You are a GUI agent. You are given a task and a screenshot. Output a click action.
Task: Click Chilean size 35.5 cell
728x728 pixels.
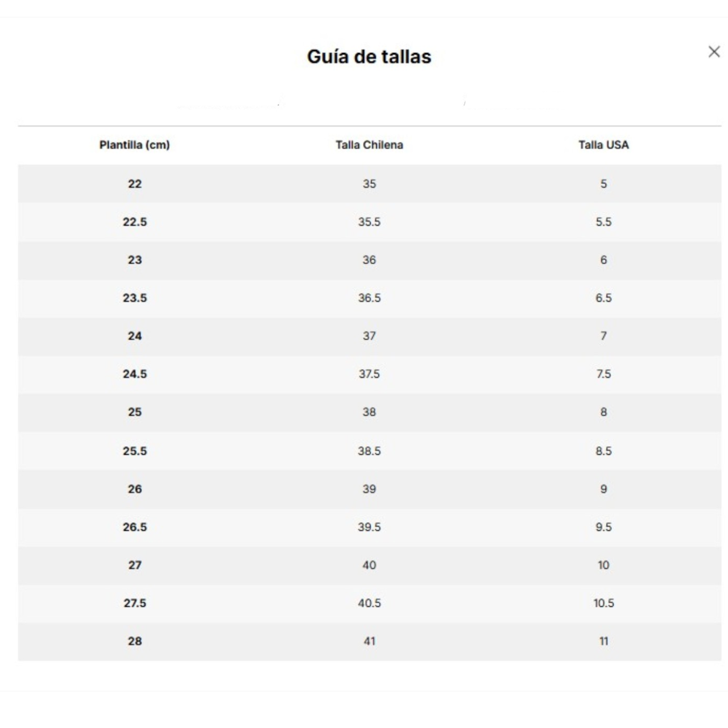coord(369,222)
